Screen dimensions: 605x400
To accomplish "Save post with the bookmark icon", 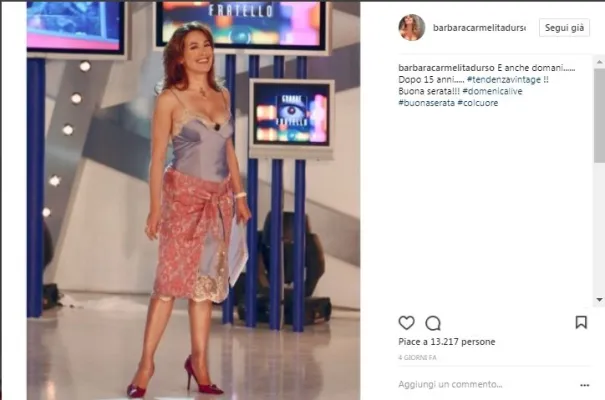I will [581, 322].
